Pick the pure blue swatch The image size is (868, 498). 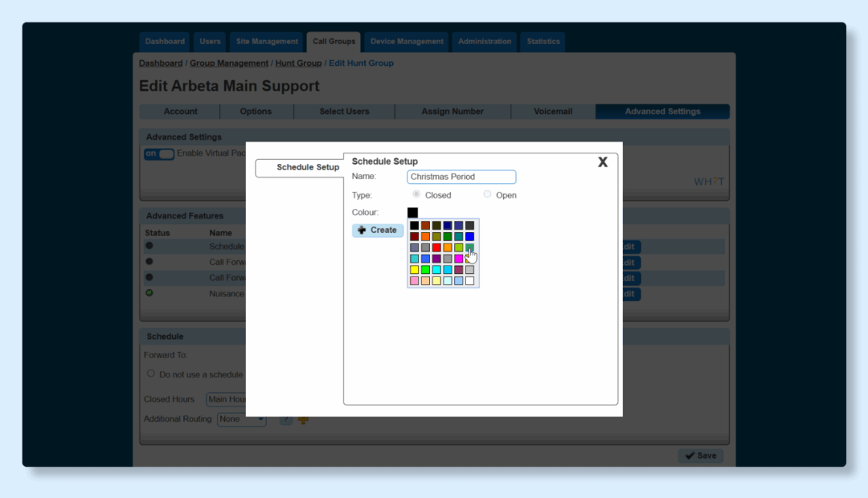tap(469, 236)
